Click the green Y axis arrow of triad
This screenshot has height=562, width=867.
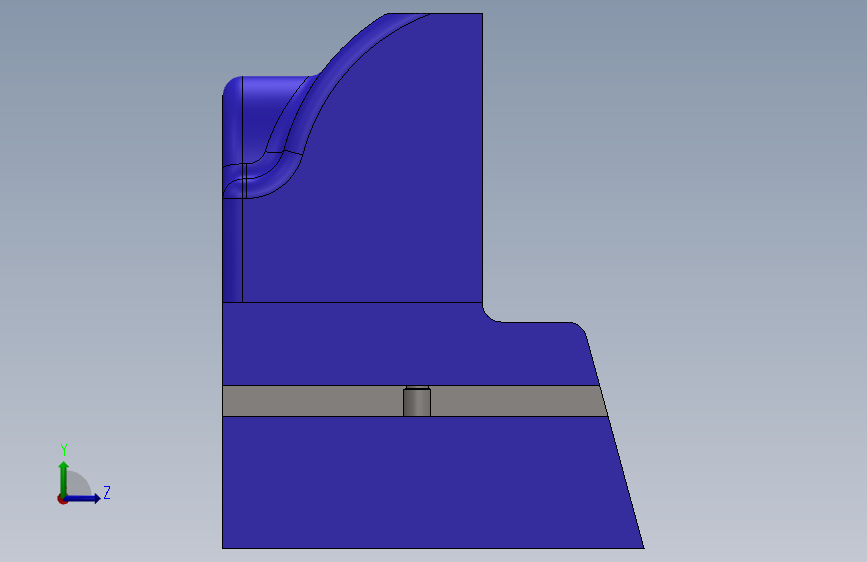[64, 477]
